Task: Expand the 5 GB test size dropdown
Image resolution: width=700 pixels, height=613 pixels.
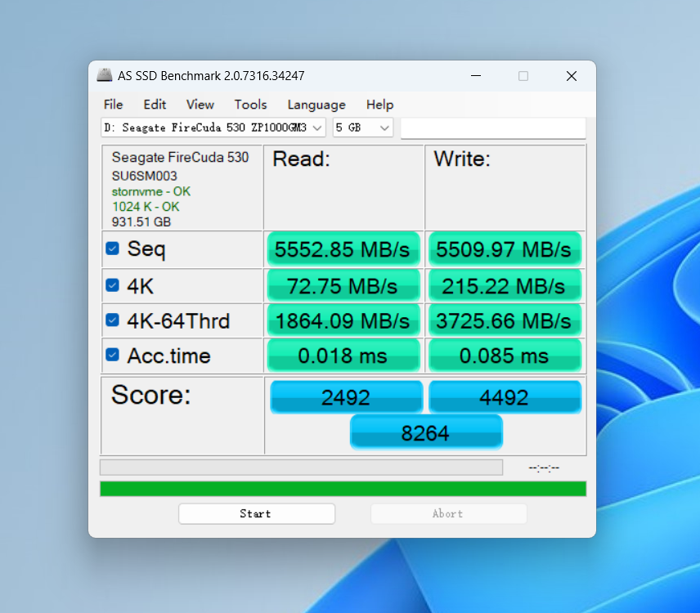Action: click(362, 128)
